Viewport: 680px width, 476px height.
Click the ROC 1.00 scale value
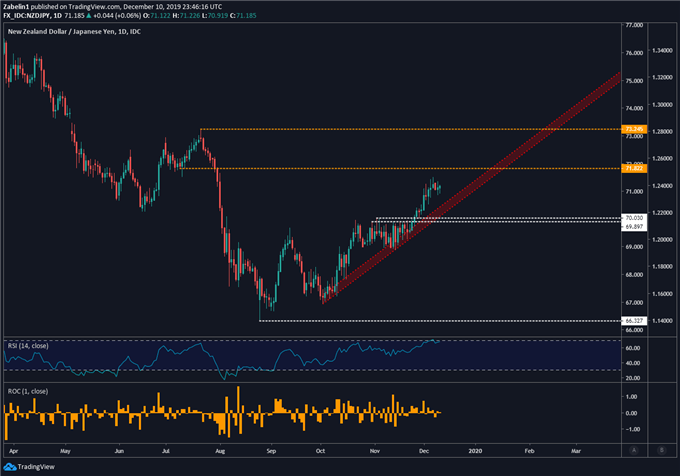[631, 397]
